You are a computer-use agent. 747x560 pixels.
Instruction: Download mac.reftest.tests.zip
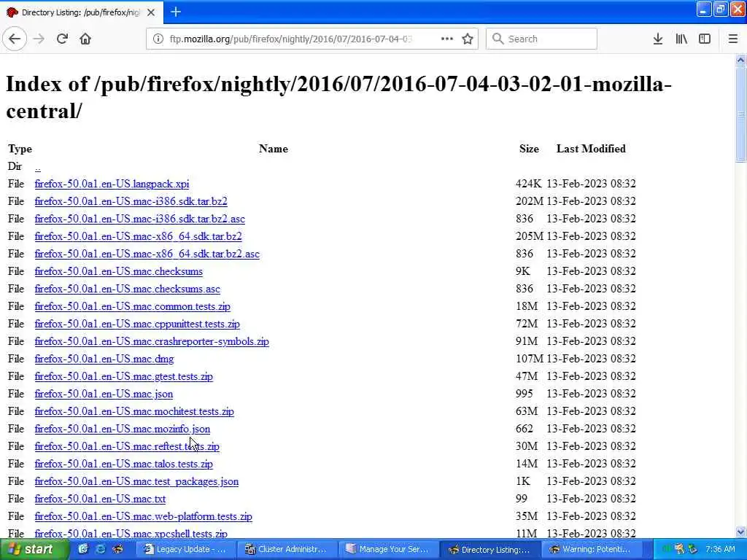(x=127, y=447)
